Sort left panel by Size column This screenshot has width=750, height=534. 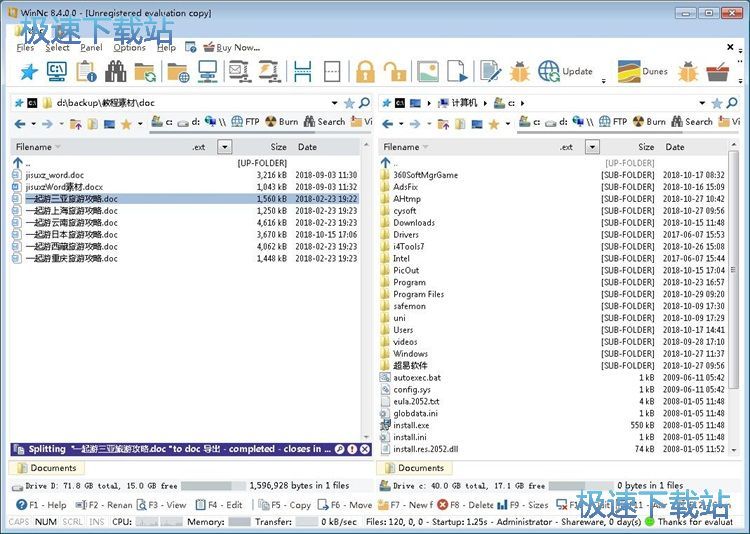tap(278, 147)
